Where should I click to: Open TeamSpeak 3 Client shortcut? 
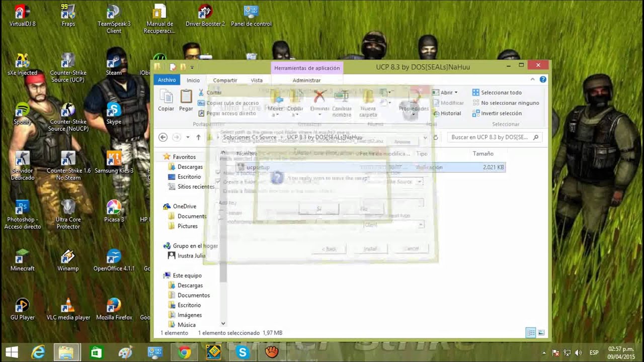(x=114, y=19)
